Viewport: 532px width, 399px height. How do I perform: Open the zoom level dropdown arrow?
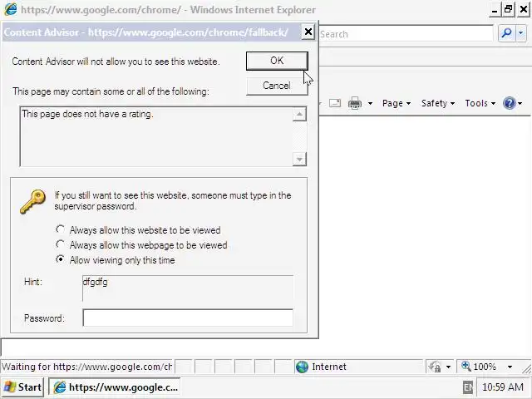pyautogui.click(x=510, y=367)
